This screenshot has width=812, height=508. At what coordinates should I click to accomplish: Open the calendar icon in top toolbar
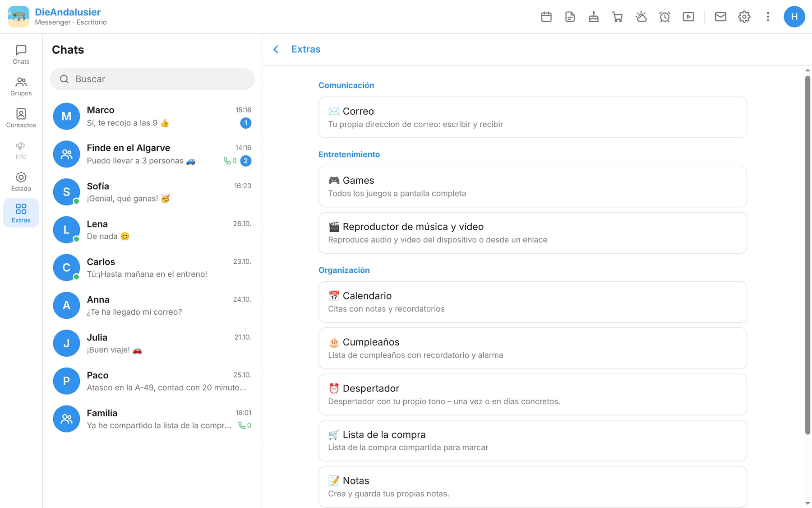[546, 17]
